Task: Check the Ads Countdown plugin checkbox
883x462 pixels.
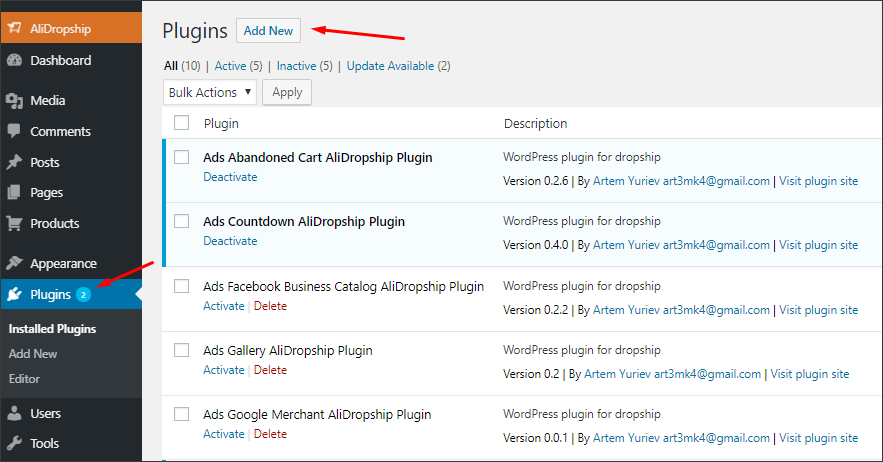Action: pos(181,221)
